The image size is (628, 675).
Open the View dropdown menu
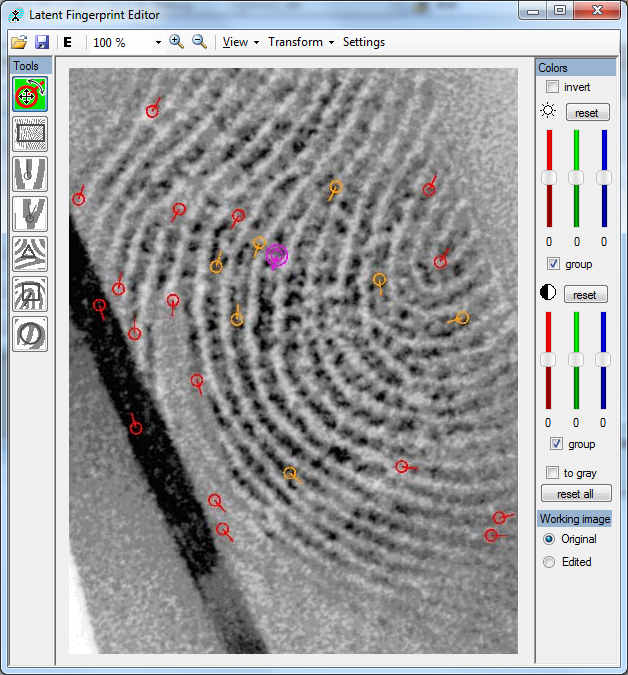point(241,42)
